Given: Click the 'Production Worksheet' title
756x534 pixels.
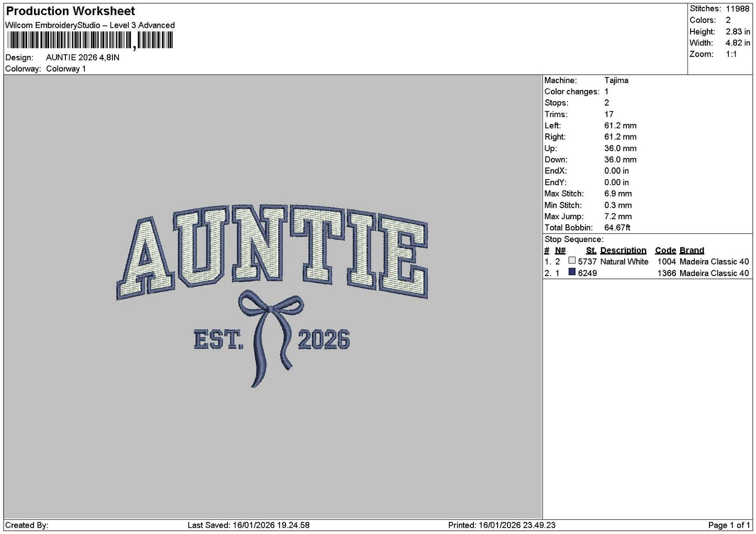Looking at the screenshot, I should tap(70, 11).
